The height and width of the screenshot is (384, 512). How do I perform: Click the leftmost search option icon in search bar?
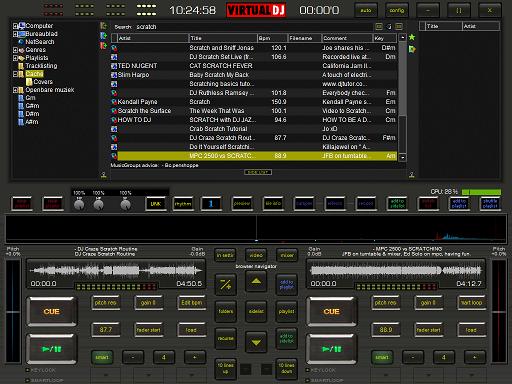379,26
